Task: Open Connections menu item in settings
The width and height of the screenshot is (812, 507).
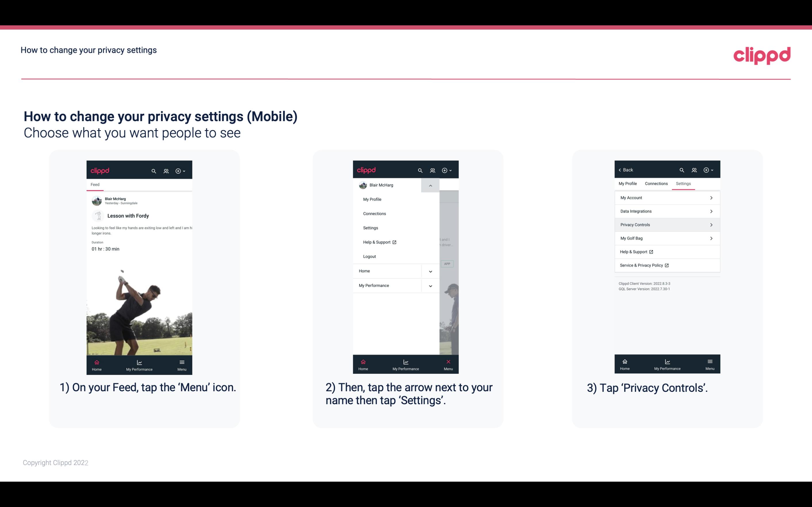Action: (656, 183)
